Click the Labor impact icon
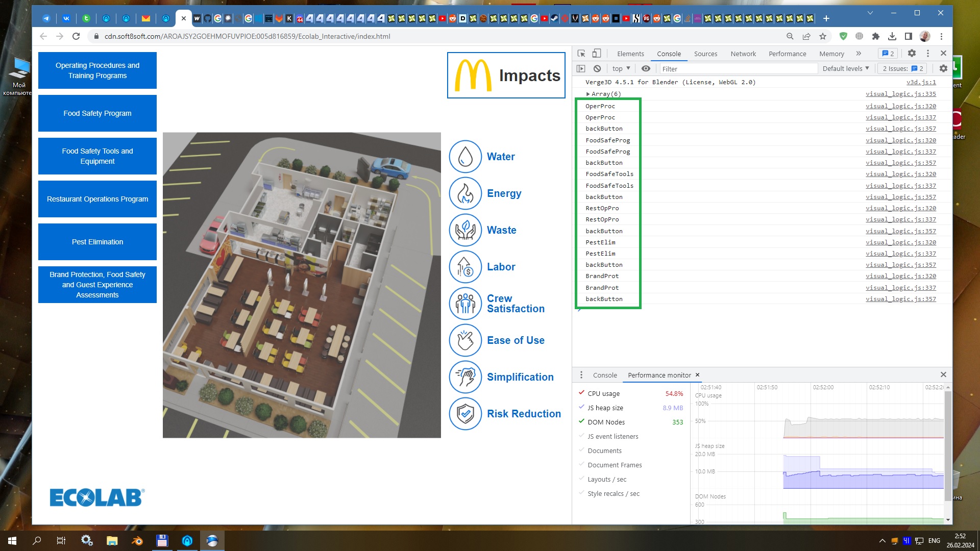The height and width of the screenshot is (551, 980). click(465, 267)
